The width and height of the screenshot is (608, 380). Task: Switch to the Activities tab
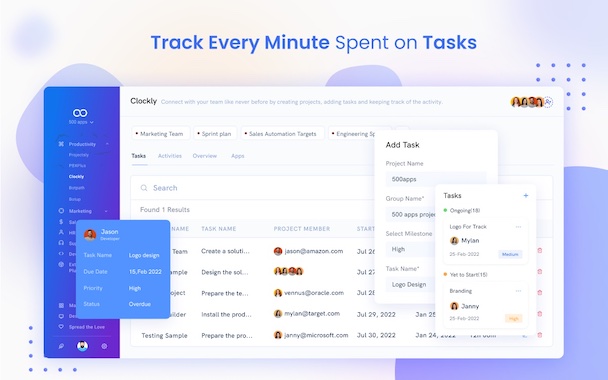point(169,156)
